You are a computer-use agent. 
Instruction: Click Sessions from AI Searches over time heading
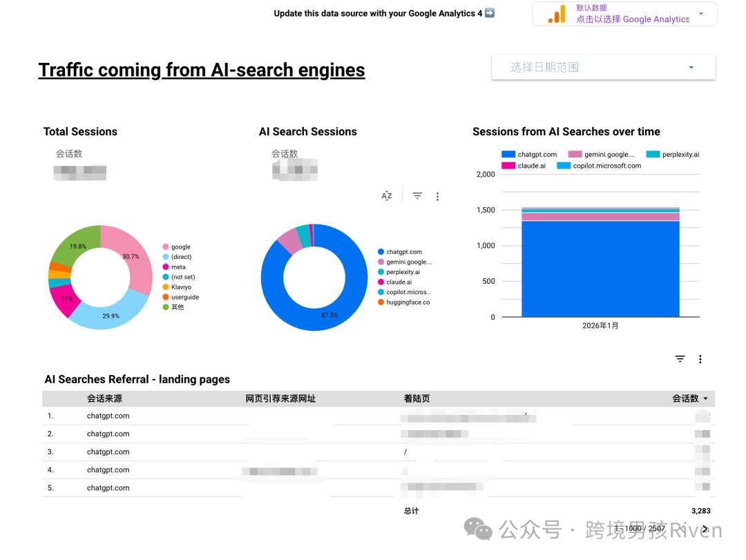(x=566, y=132)
